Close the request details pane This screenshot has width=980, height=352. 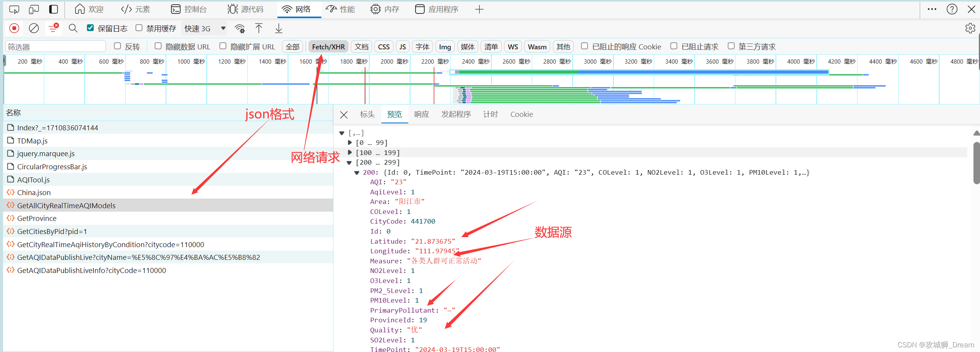point(344,115)
